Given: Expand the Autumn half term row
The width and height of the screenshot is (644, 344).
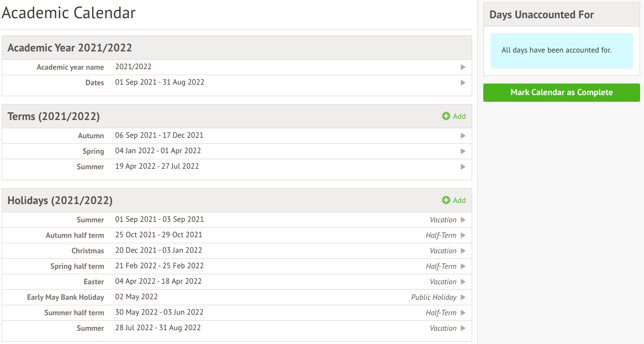Looking at the screenshot, I should (x=463, y=235).
